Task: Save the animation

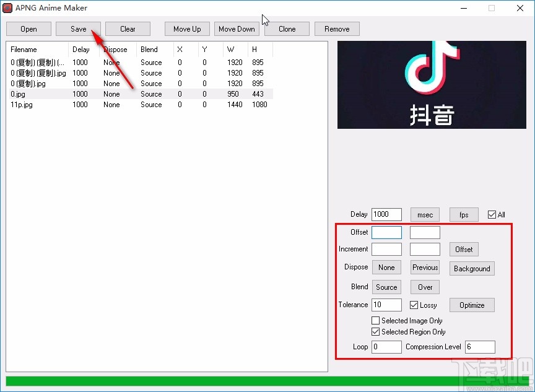Action: 78,28
